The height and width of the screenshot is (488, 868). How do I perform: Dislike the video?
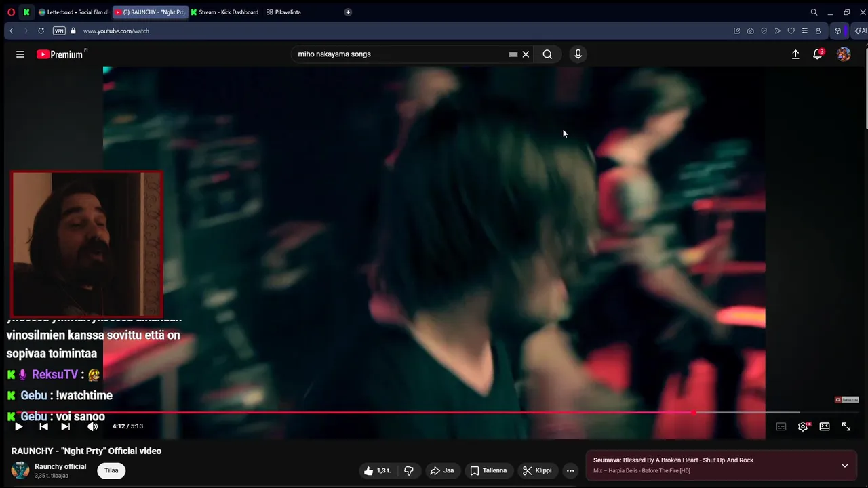click(409, 470)
